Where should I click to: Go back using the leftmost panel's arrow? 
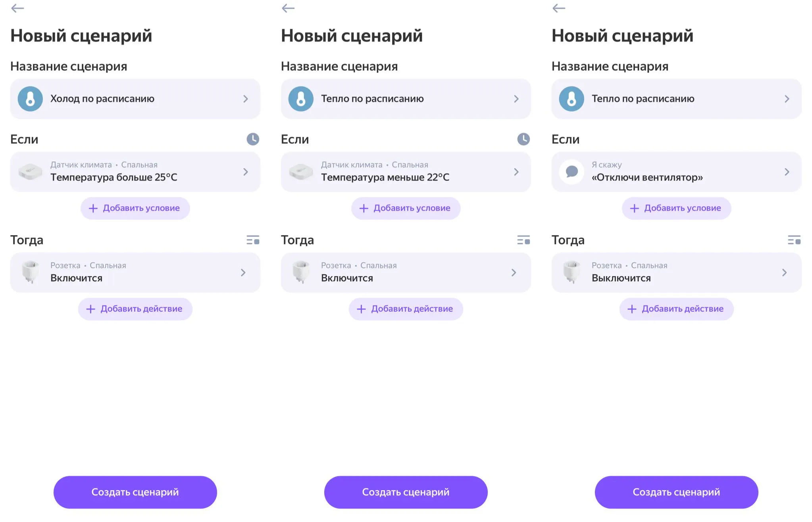tap(17, 8)
